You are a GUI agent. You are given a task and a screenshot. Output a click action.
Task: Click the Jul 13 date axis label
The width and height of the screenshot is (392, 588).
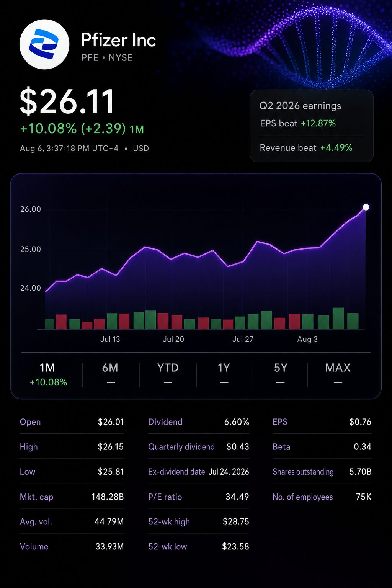(x=110, y=339)
